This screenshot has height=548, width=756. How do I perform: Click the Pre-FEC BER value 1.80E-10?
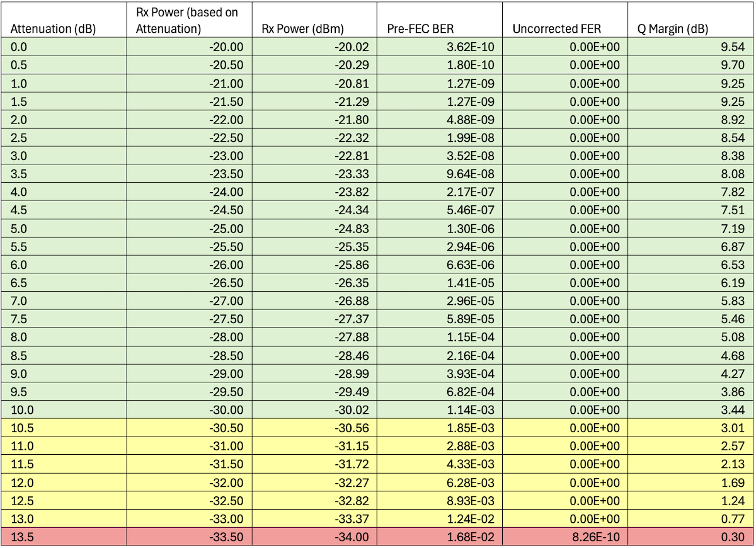coord(440,66)
